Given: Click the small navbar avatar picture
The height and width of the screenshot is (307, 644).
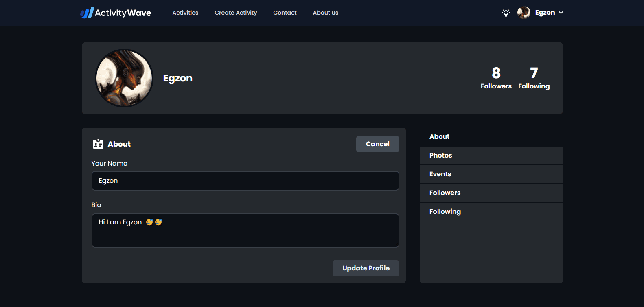Looking at the screenshot, I should [x=524, y=13].
